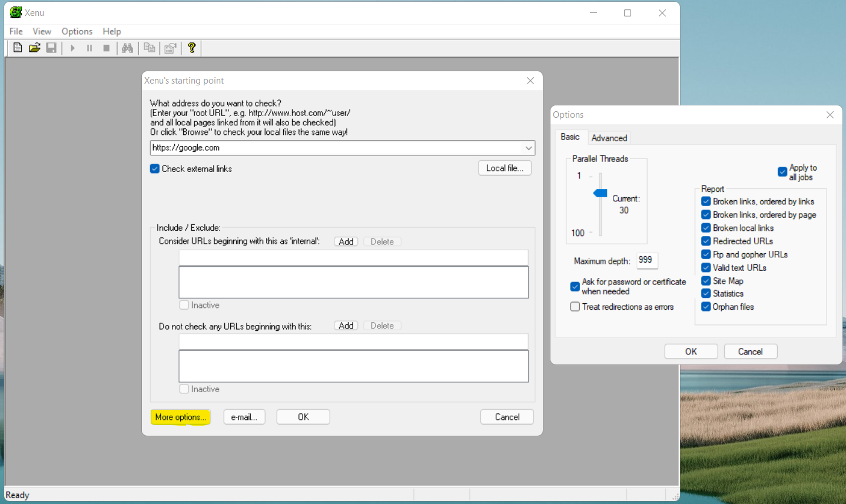Image resolution: width=846 pixels, height=504 pixels.
Task: Toggle the Ftp and gopher URLs checkbox
Action: (706, 254)
